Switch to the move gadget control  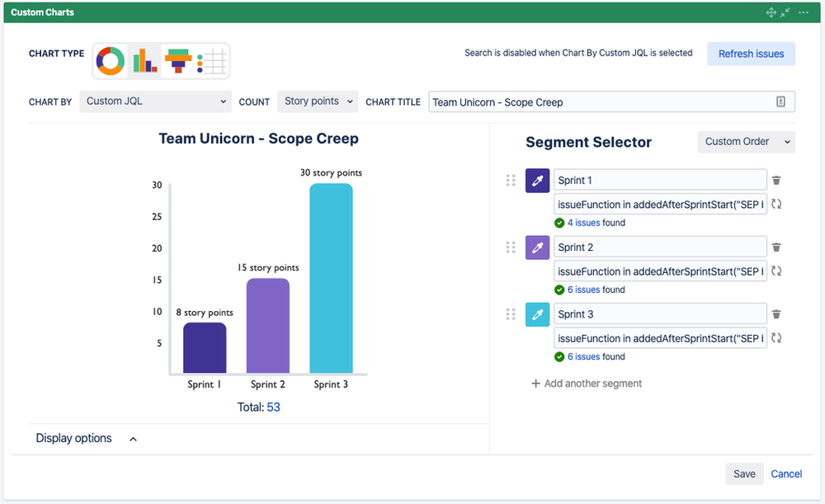[771, 12]
